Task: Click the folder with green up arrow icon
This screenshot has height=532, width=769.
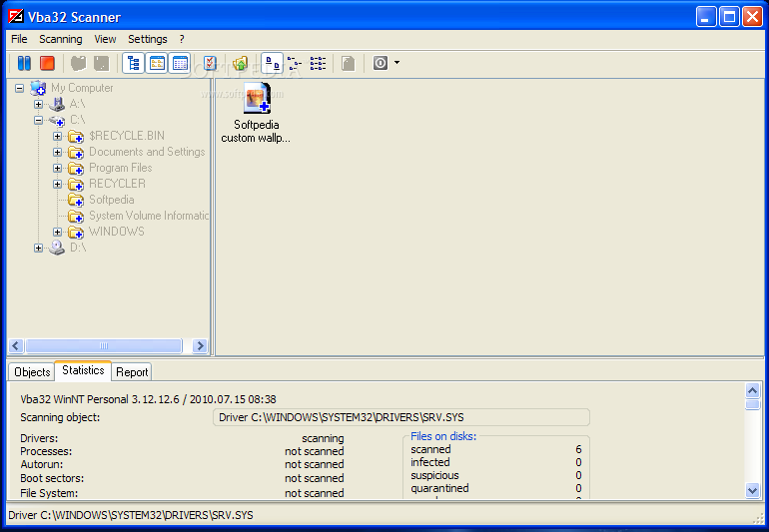Action: pos(241,63)
